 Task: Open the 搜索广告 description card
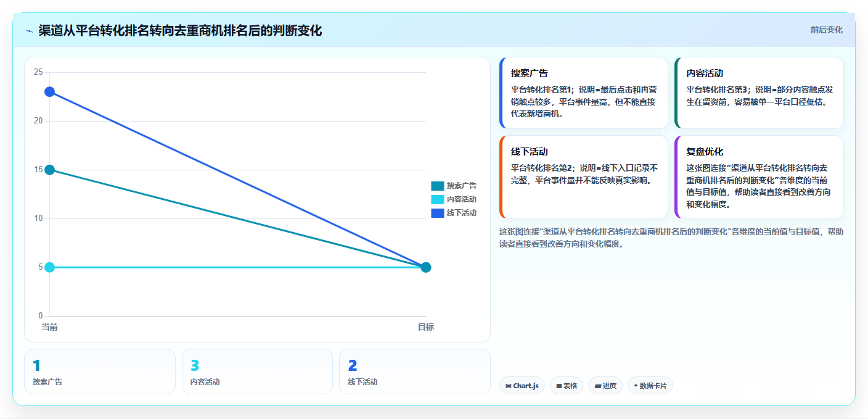(x=583, y=93)
